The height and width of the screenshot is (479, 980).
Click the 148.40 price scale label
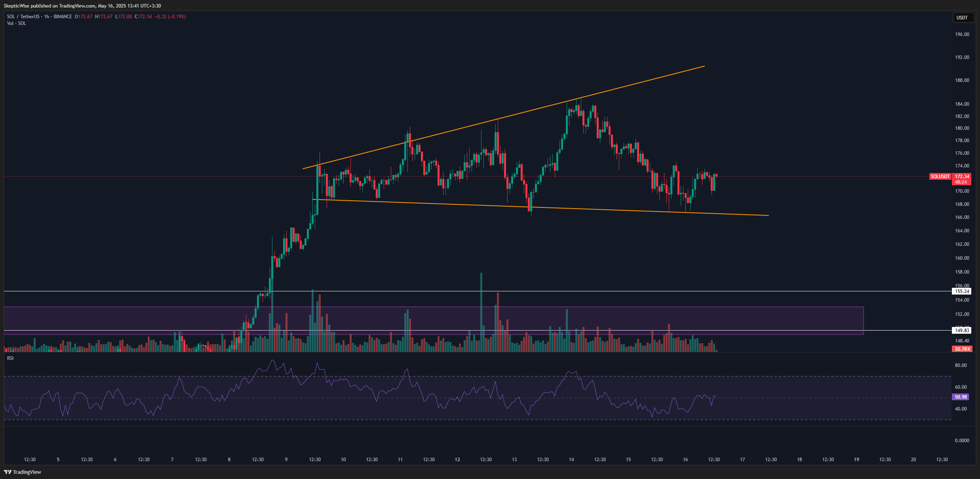(x=962, y=341)
